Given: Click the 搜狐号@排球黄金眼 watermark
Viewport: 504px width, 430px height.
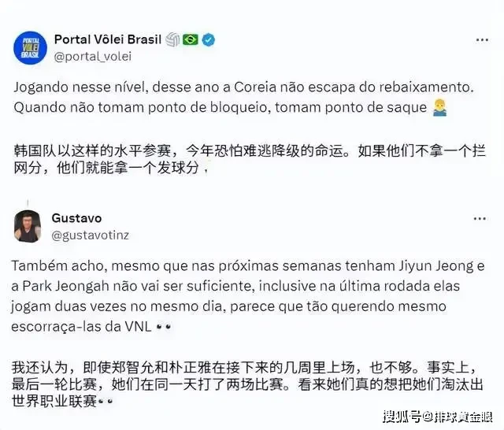Looking at the screenshot, I should [438, 417].
